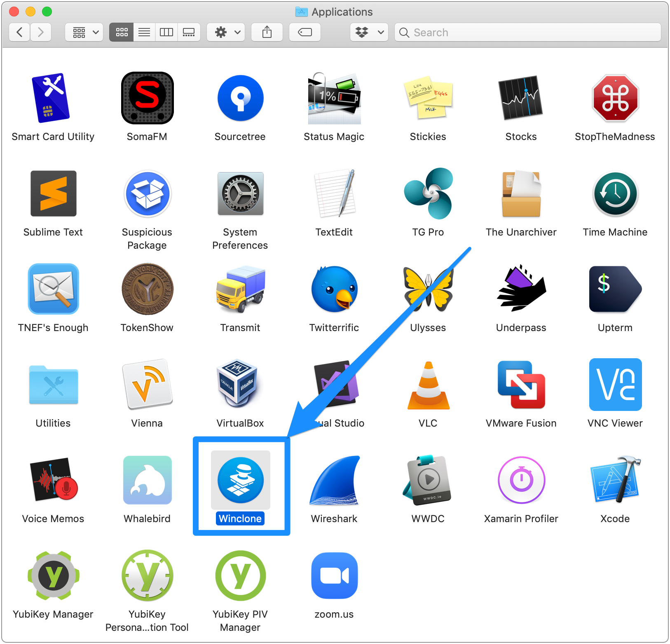Click the zoom.us camera icon
670x644 pixels.
coord(334,576)
